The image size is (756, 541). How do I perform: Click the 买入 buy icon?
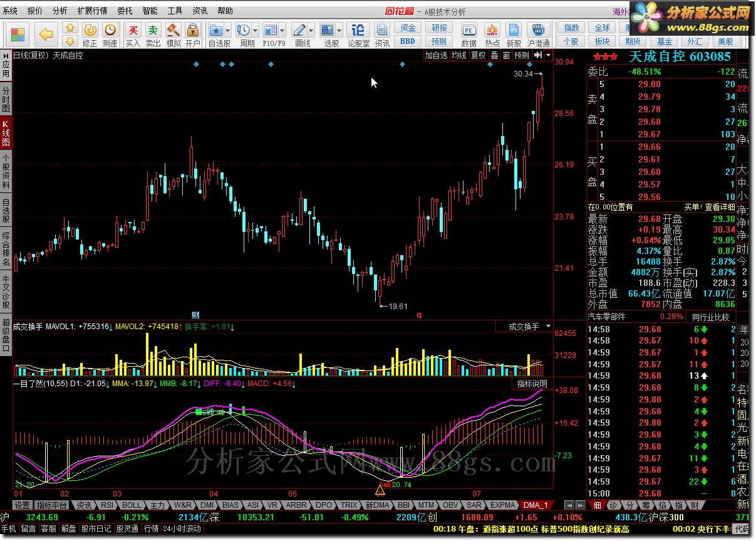(x=133, y=35)
